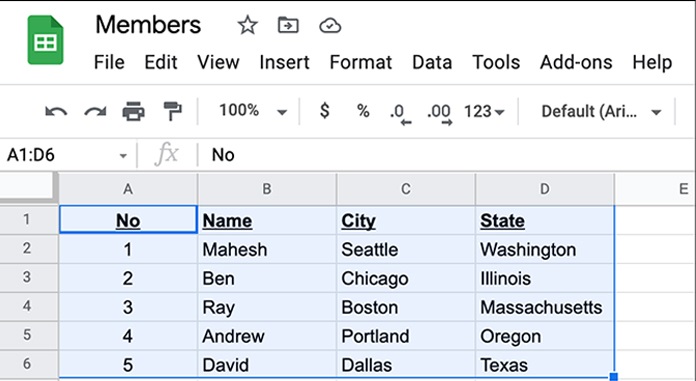Activate the Paint format roller
Viewport: 696px width, 381px height.
[172, 111]
